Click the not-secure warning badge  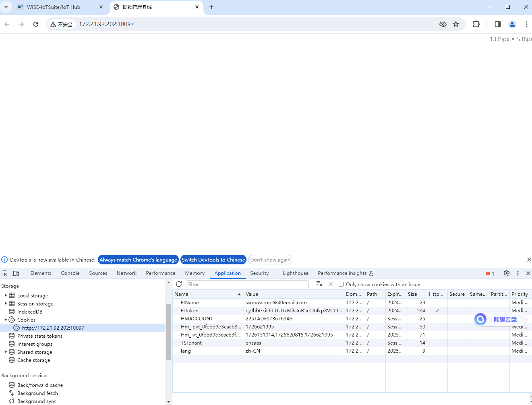point(62,24)
